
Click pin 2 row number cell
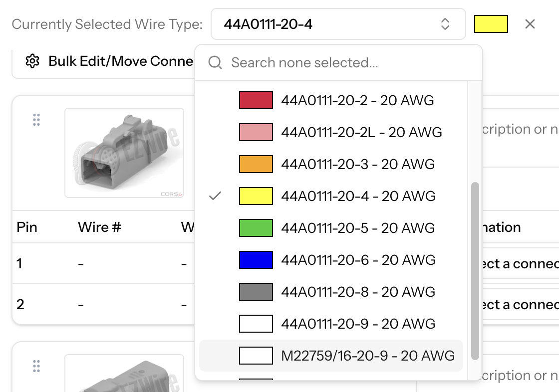click(x=20, y=304)
